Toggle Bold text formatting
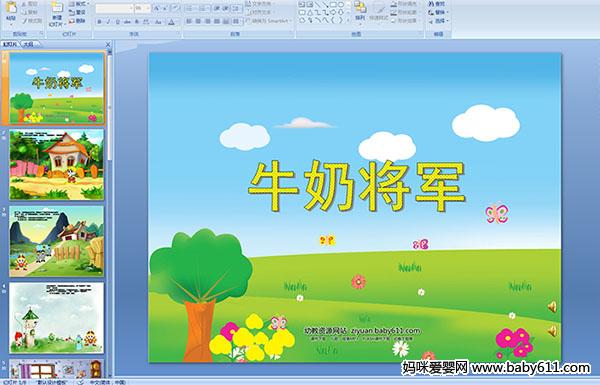The image size is (600, 385). coord(99,22)
